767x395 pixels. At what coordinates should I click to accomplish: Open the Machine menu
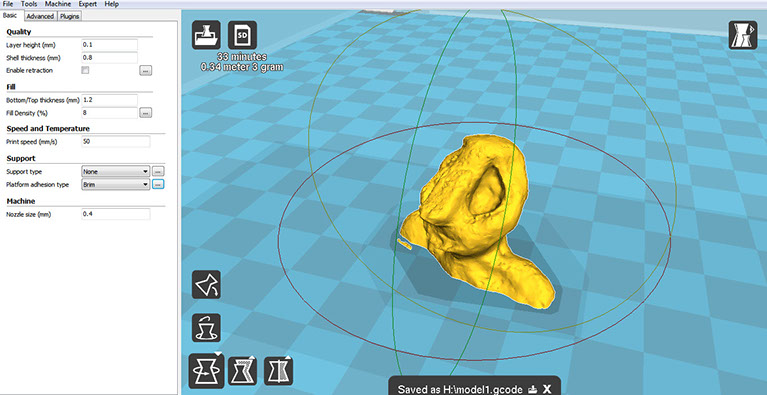point(58,4)
